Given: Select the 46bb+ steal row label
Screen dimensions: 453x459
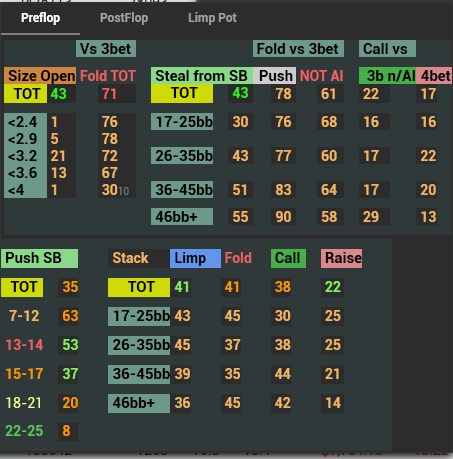Looking at the screenshot, I should (x=182, y=217).
